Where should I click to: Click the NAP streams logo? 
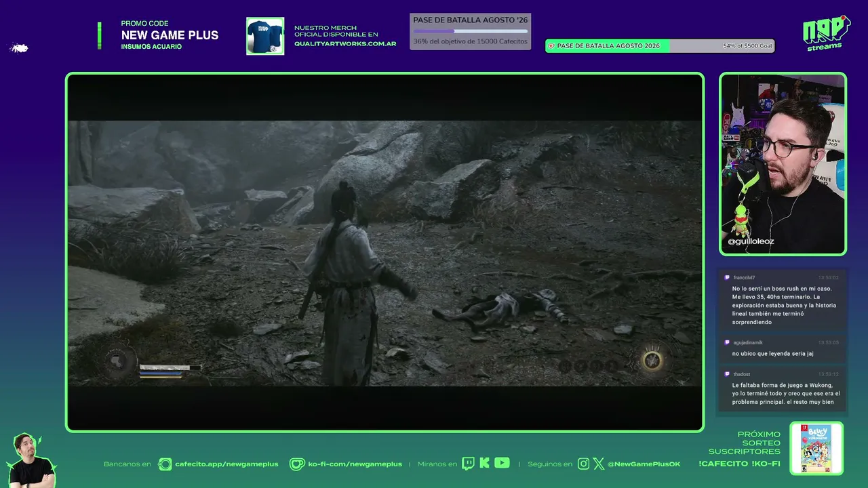click(827, 33)
